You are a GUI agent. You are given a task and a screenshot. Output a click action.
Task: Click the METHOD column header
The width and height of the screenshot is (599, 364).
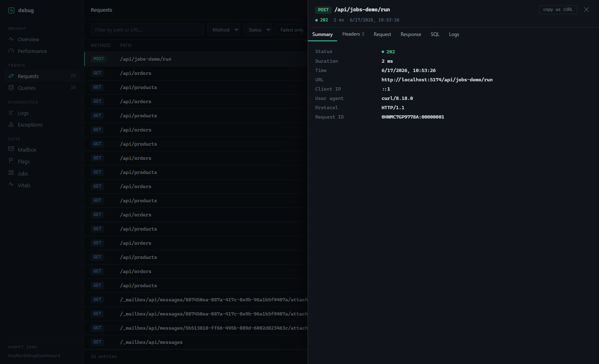[100, 45]
